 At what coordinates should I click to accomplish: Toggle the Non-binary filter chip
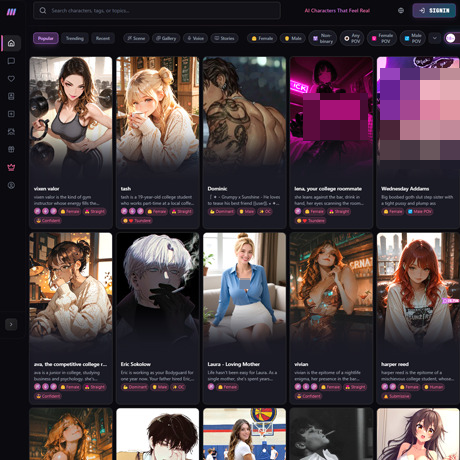[323, 38]
